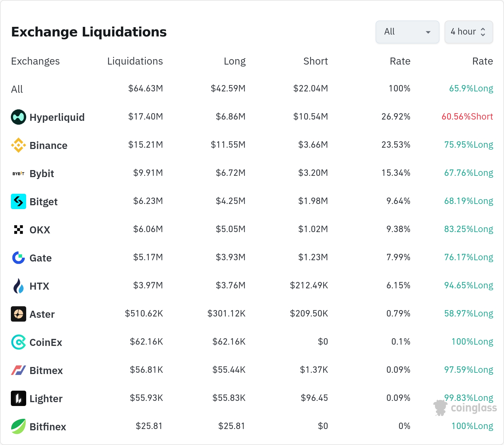Open the All coins filter dropdown
The width and height of the screenshot is (504, 445).
point(407,32)
